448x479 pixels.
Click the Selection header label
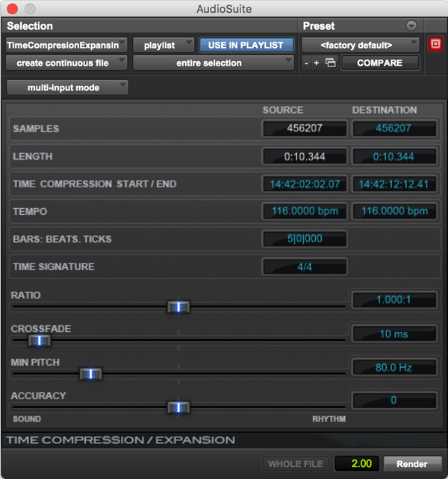[30, 26]
